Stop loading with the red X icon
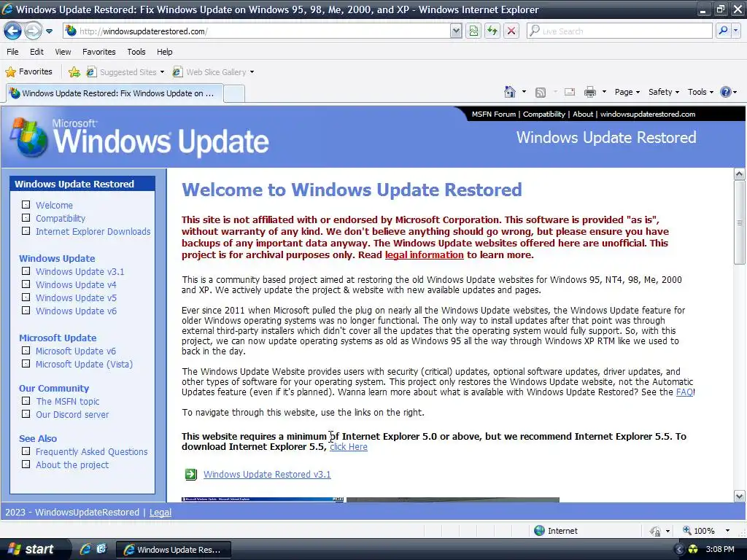The width and height of the screenshot is (747, 560). coord(511,31)
